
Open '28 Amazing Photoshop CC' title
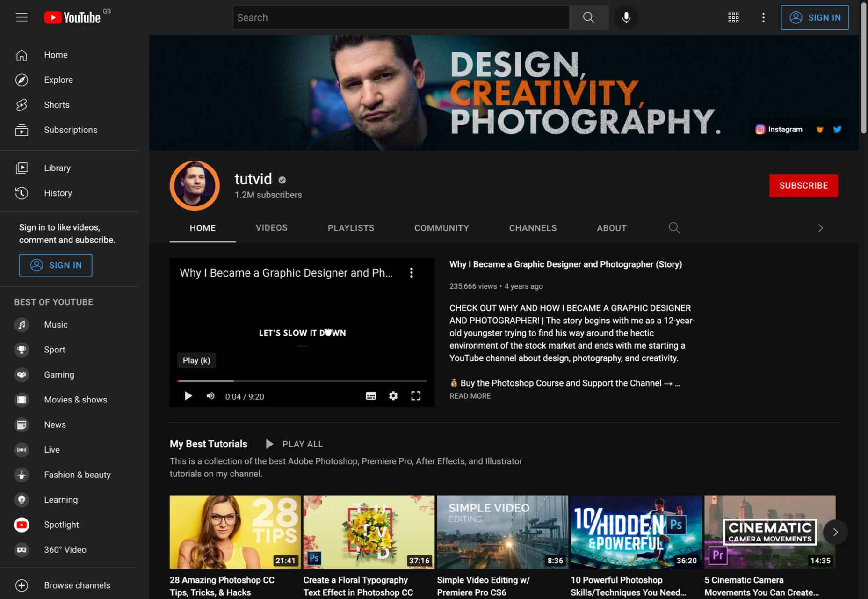[x=222, y=586]
